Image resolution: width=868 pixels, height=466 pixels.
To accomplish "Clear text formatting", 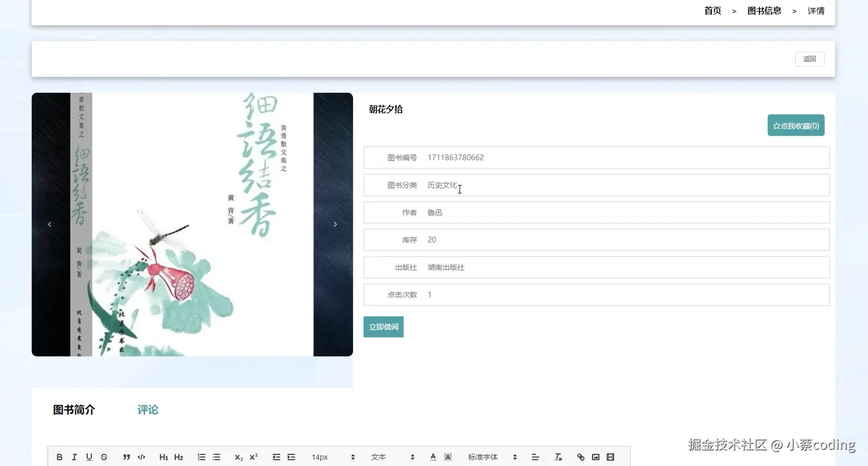I will click(x=558, y=457).
